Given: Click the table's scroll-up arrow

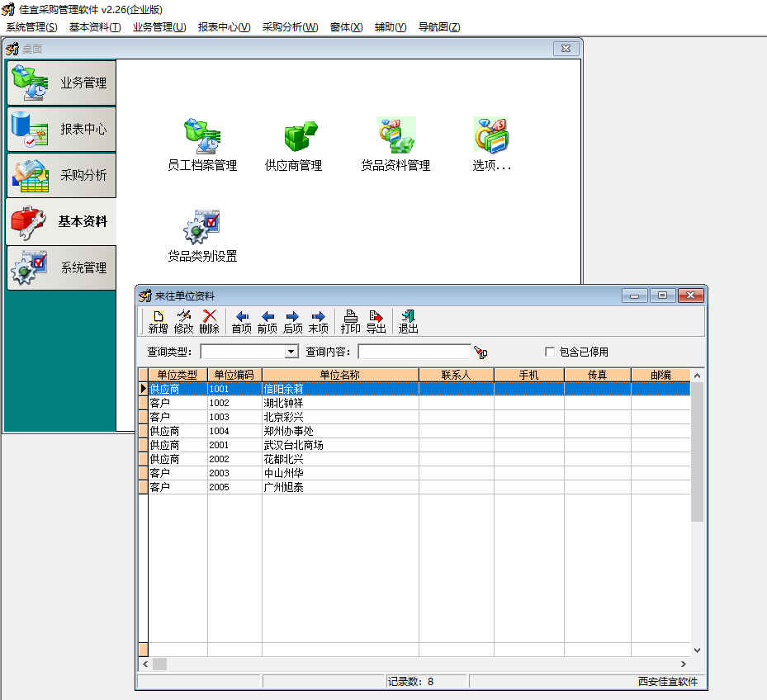Looking at the screenshot, I should 697,376.
